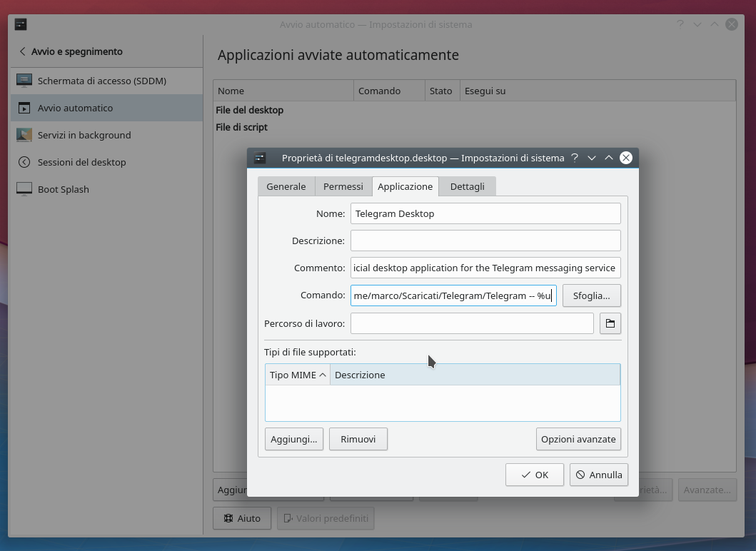
Task: Click Stato column header in autostart list
Action: pyautogui.click(x=443, y=91)
